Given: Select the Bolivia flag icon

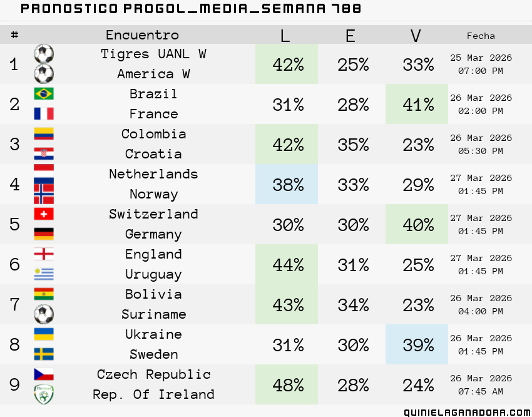Looking at the screenshot, I should click(x=44, y=294).
